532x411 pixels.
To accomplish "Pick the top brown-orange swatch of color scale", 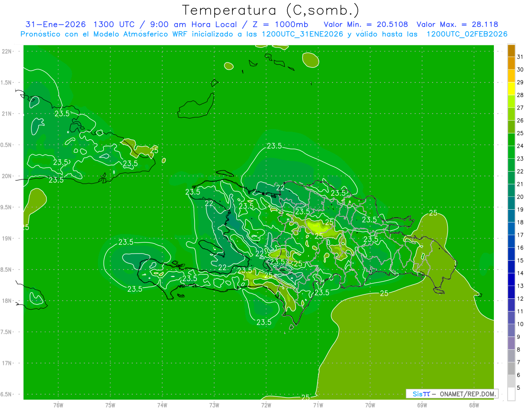I will coord(511,51).
